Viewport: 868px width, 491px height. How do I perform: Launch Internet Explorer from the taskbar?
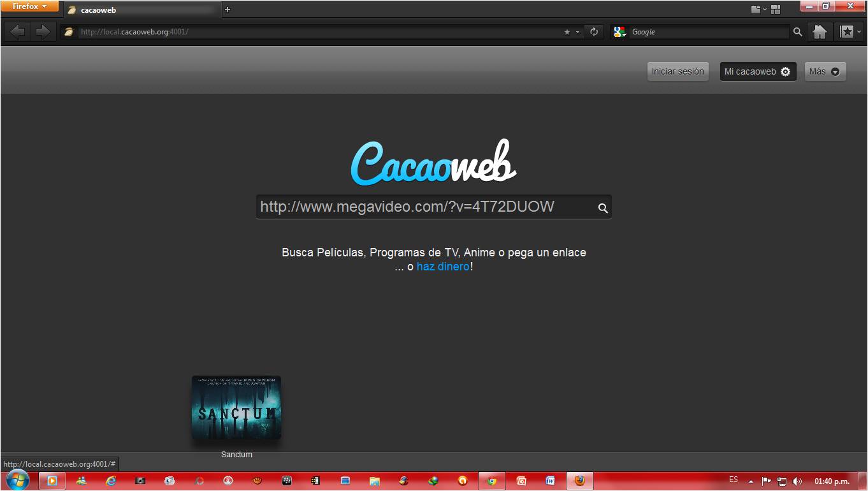click(111, 481)
